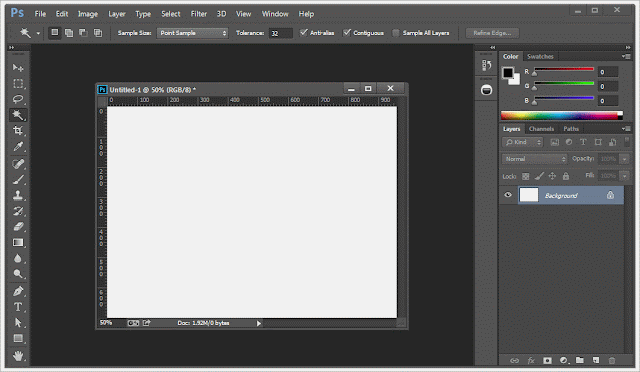Select the Gradient tool
Viewport: 640px width, 372px height.
pos(18,243)
